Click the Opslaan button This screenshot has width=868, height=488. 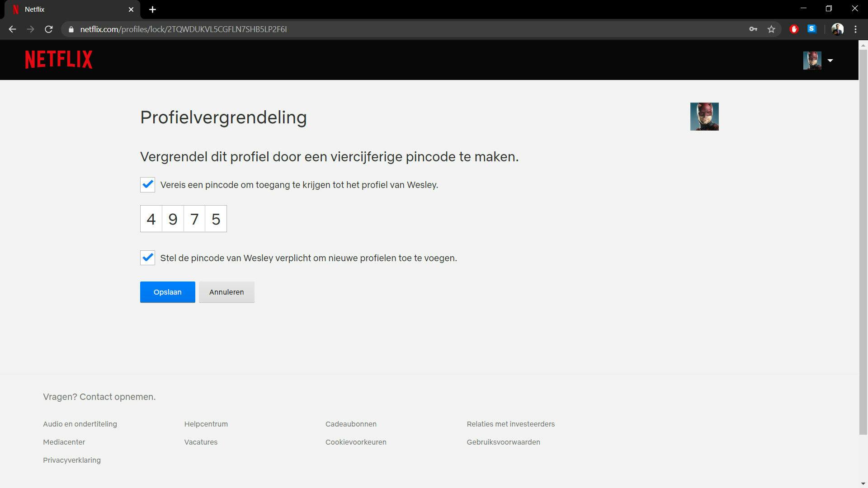point(167,292)
